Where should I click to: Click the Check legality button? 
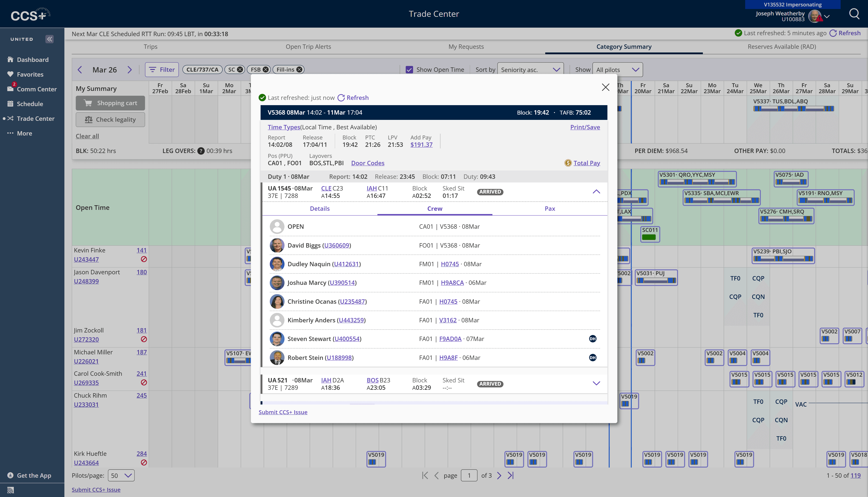pyautogui.click(x=110, y=119)
